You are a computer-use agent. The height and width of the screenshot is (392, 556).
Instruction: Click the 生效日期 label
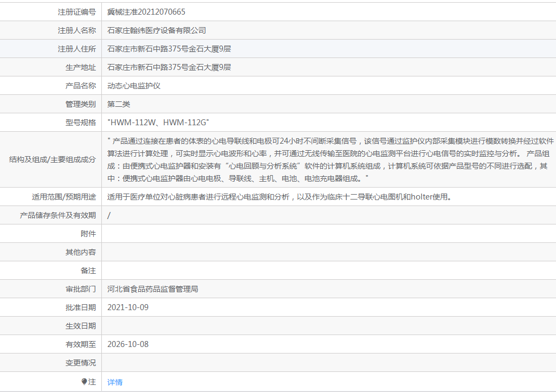(81, 326)
